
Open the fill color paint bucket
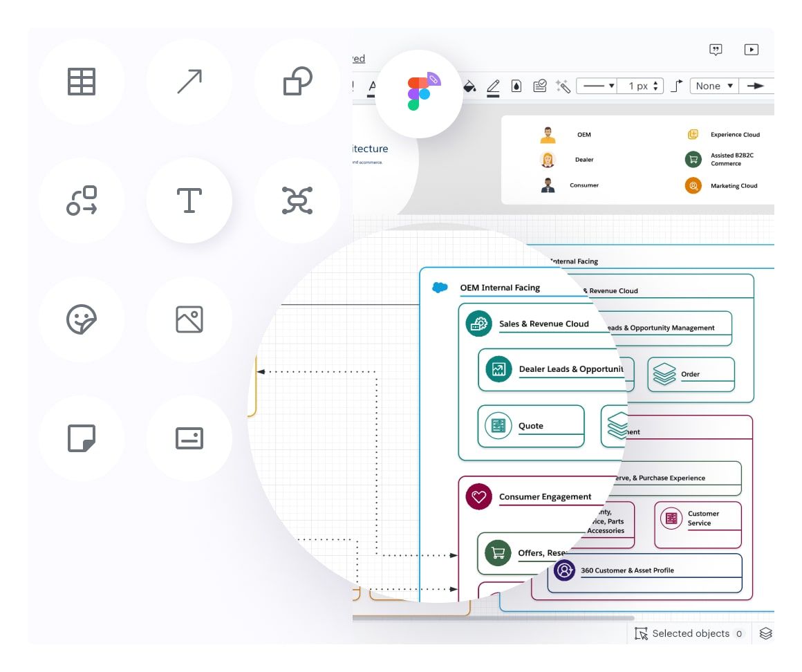tap(469, 86)
